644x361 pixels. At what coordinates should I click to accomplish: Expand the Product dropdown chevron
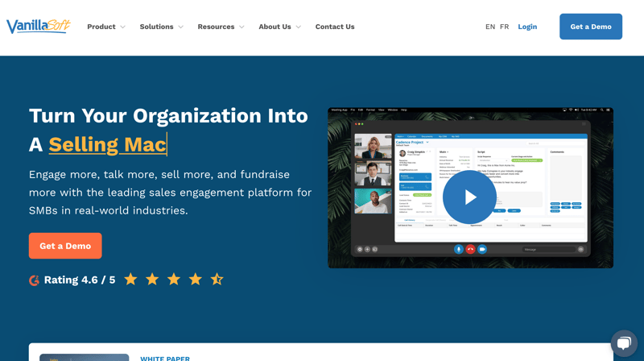point(122,27)
